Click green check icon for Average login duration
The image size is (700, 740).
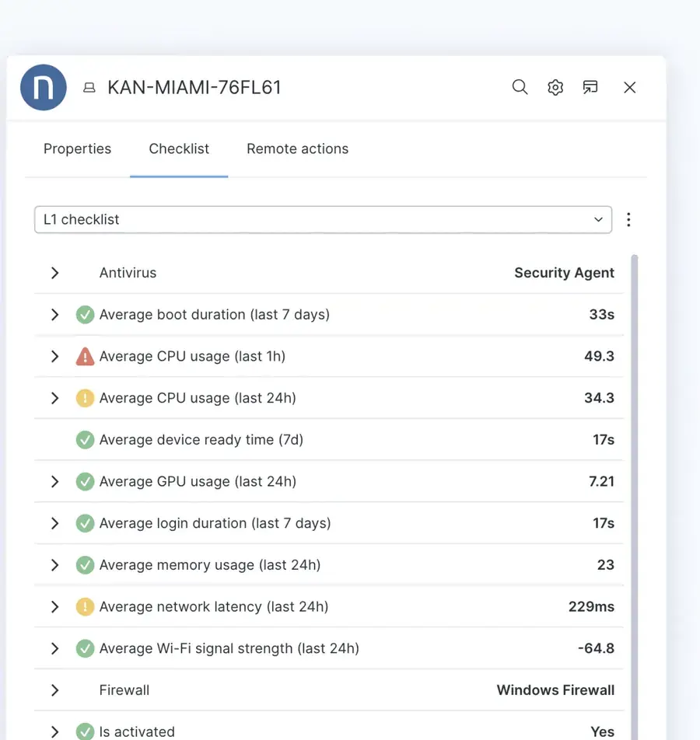click(x=85, y=523)
